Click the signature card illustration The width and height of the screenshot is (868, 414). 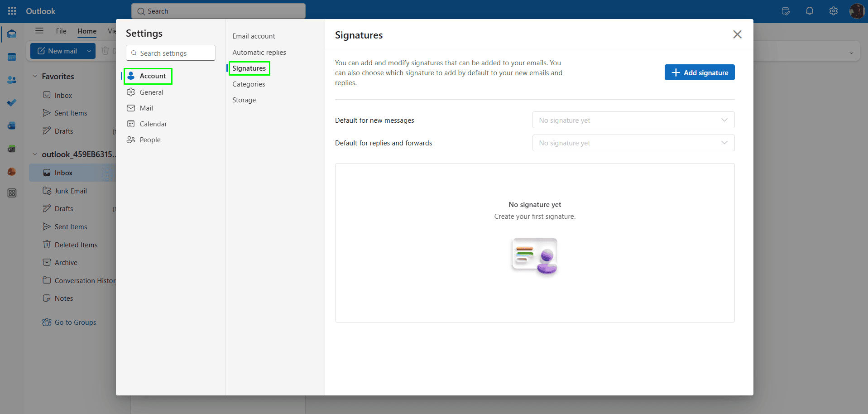click(535, 256)
